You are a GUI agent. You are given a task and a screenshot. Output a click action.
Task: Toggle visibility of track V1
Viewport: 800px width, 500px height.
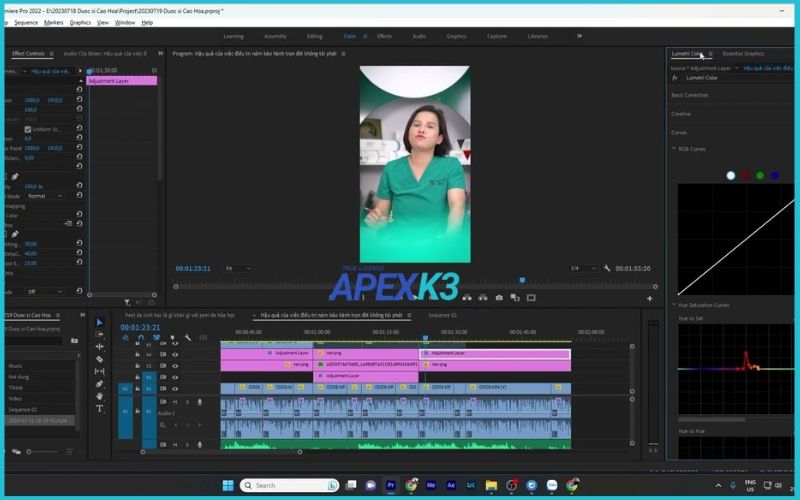pyautogui.click(x=175, y=388)
